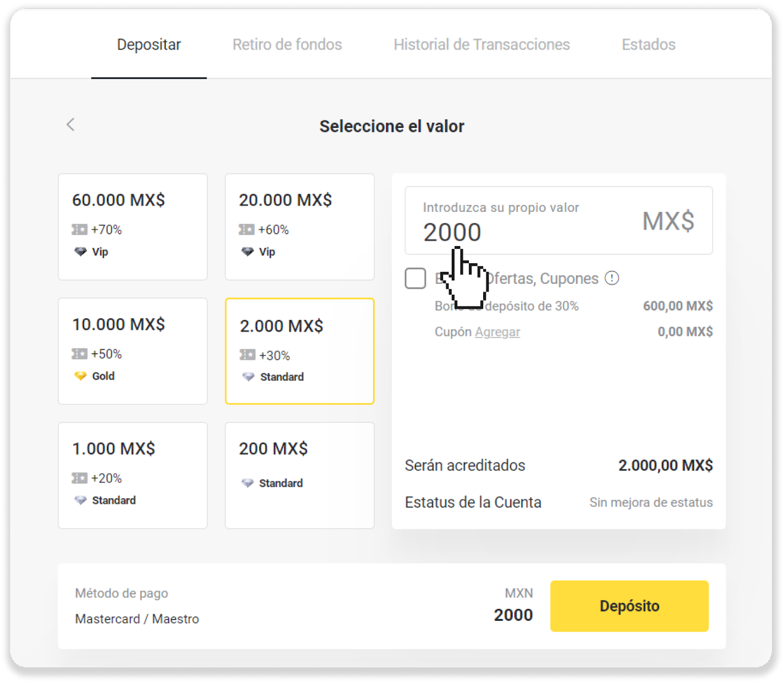Switch to the Retiro de fondos tab
Screen dimensions: 784x682
click(x=287, y=45)
